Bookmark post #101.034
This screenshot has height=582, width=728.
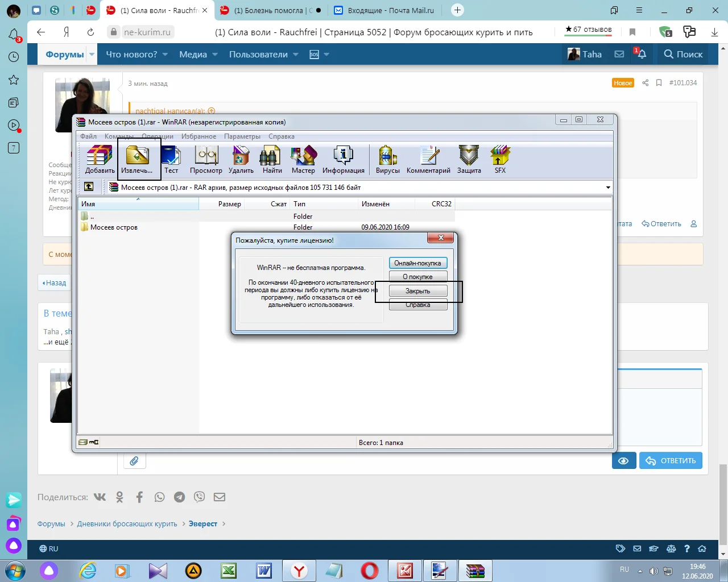tap(659, 83)
